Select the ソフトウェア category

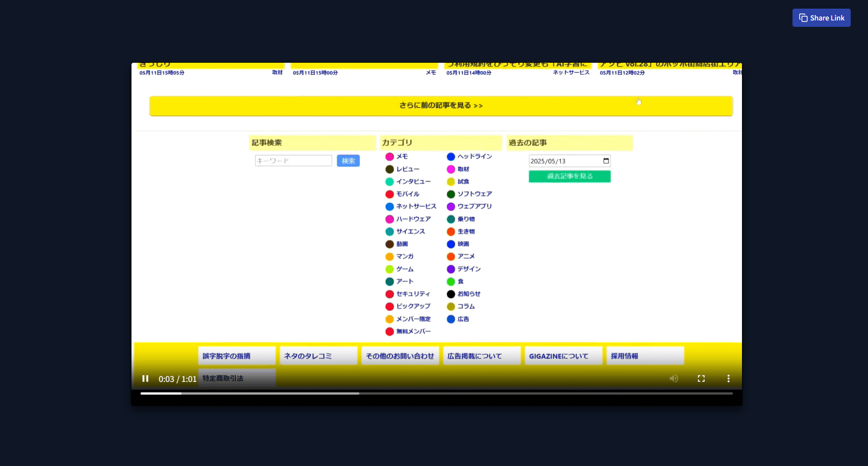[469, 194]
